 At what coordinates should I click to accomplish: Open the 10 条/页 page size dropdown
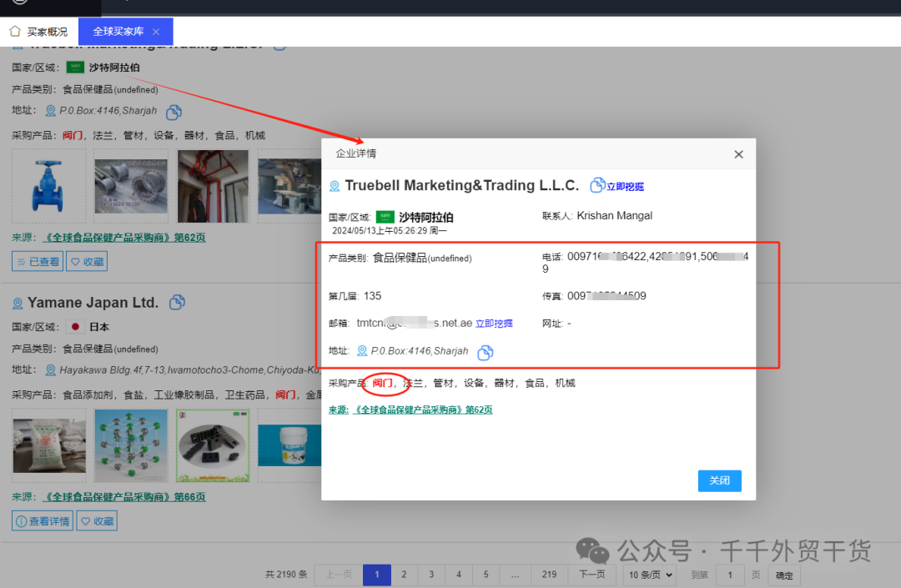(650, 575)
